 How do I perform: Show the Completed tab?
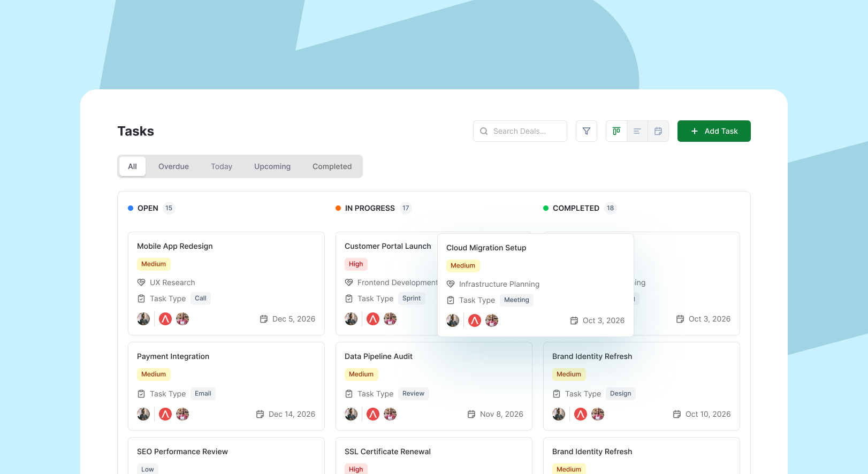pyautogui.click(x=332, y=166)
